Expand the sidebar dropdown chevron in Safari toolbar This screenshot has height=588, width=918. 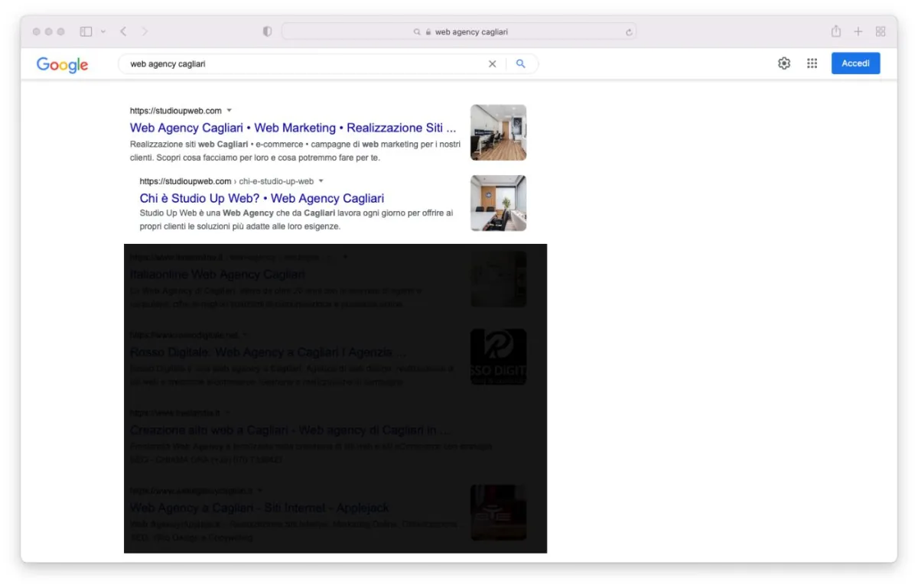click(x=103, y=31)
